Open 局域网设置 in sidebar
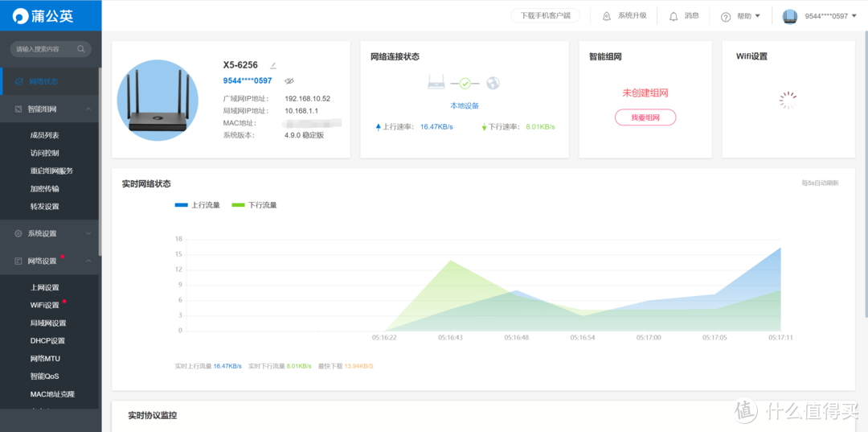This screenshot has width=868, height=432. point(48,323)
